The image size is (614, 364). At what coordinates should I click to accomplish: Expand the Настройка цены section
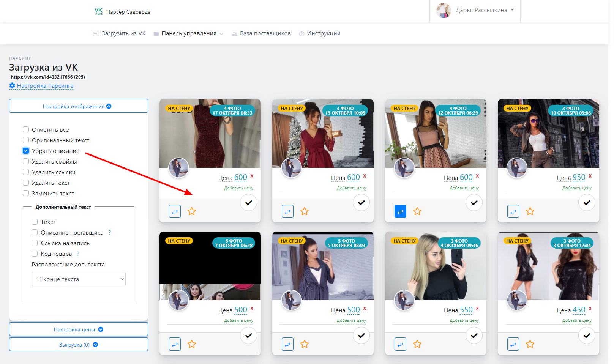[79, 329]
